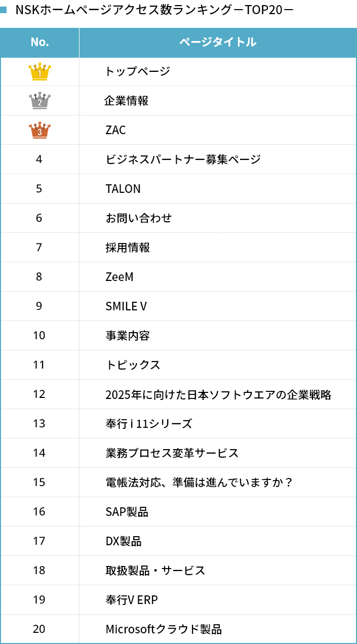Open ビジネスパートナー募集ページ entry
This screenshot has height=644, width=357.
pyautogui.click(x=183, y=159)
